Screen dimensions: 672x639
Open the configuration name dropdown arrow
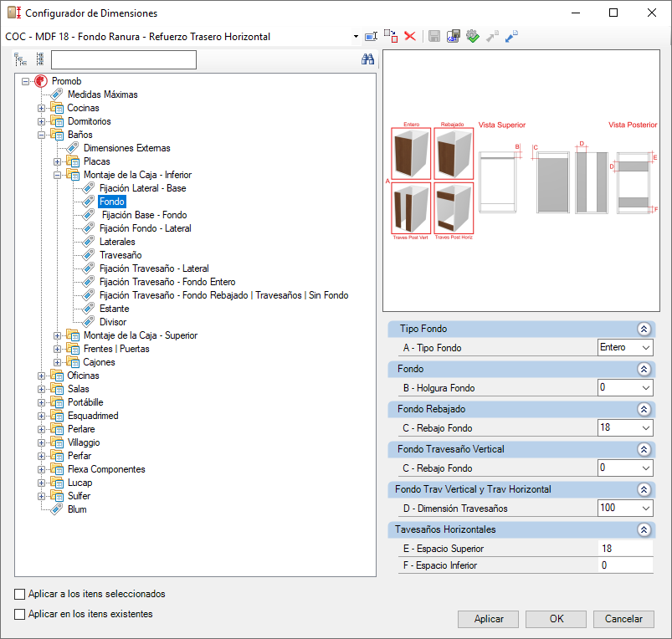point(356,37)
